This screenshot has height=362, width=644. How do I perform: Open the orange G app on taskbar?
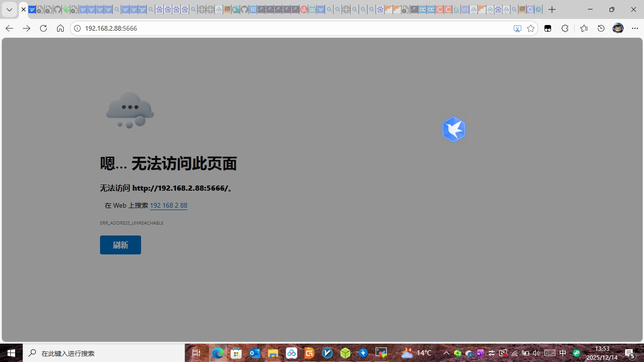point(309,353)
